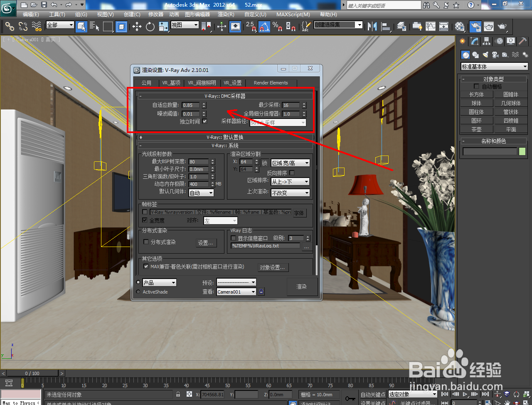
Task: Toggle the Angle Snap icon
Action: 264,27
